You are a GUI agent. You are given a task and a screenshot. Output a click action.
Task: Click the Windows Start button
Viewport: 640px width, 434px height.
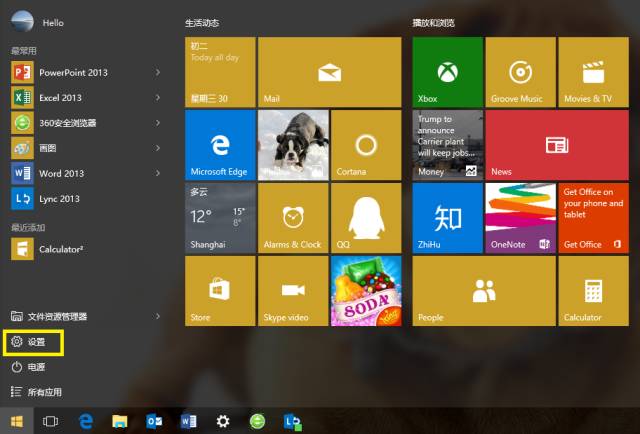(17, 421)
